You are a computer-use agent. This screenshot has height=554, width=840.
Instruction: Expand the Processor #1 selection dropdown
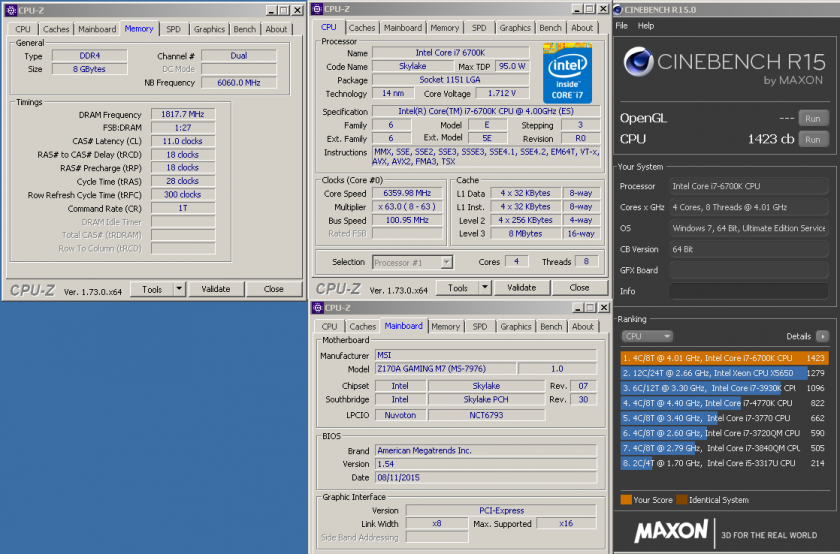[446, 262]
